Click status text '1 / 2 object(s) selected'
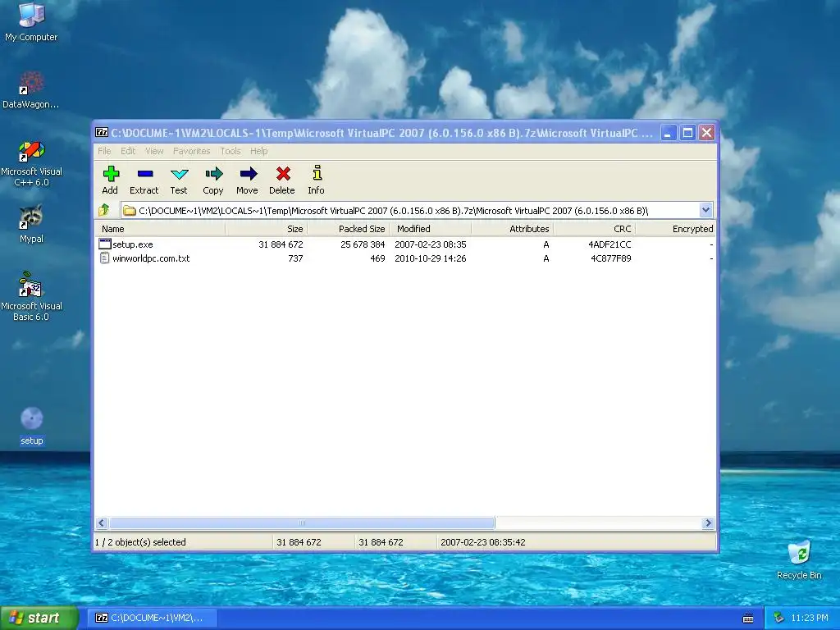Viewport: 840px width, 630px height. (x=140, y=542)
